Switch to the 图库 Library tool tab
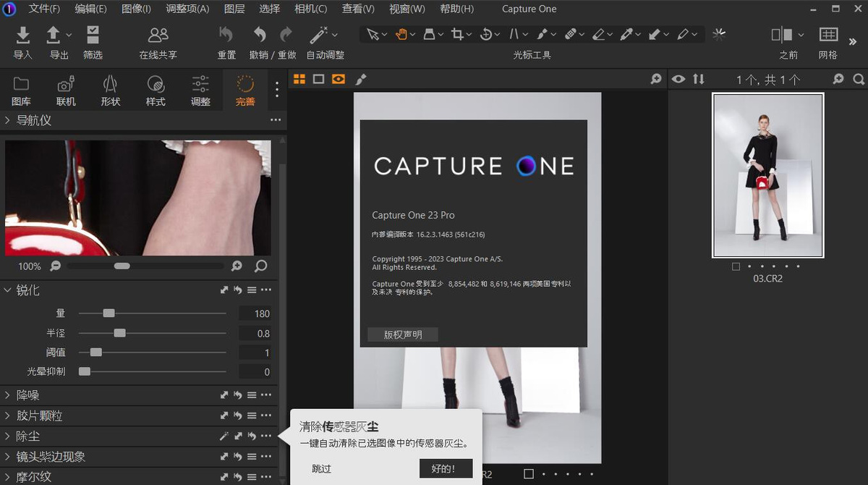 click(x=21, y=90)
